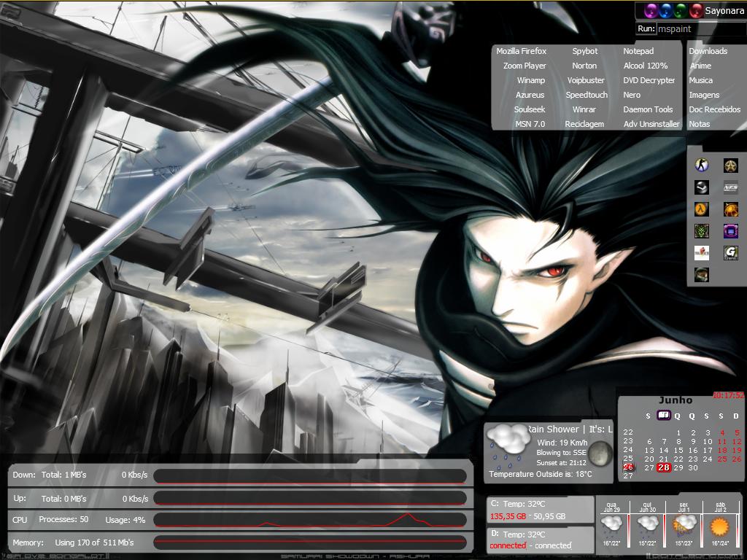Click the Sayonara label
This screenshot has width=747, height=560.
click(724, 10)
